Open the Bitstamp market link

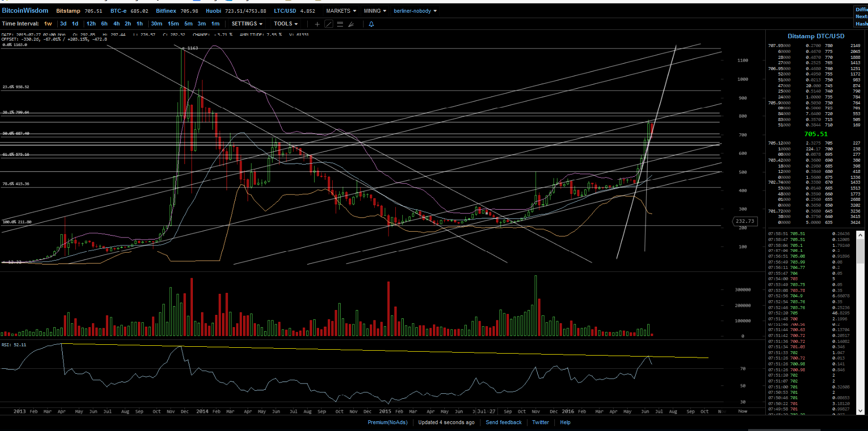(79, 11)
